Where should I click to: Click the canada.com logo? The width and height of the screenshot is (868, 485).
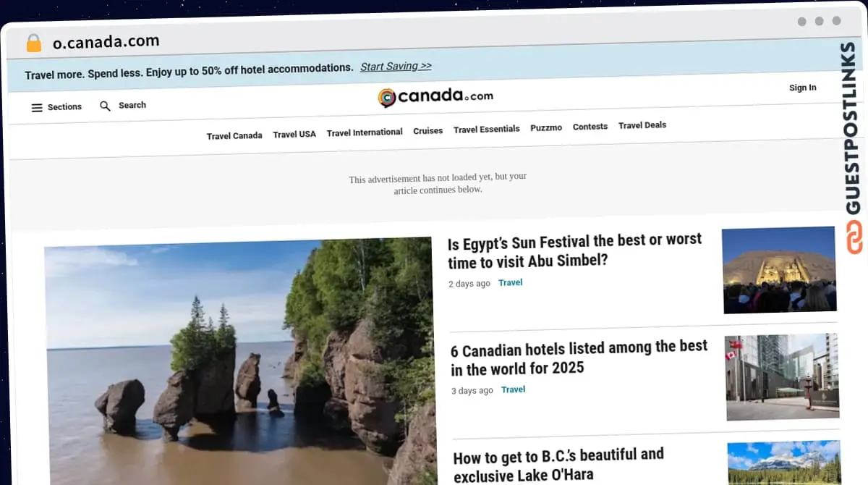pos(435,96)
